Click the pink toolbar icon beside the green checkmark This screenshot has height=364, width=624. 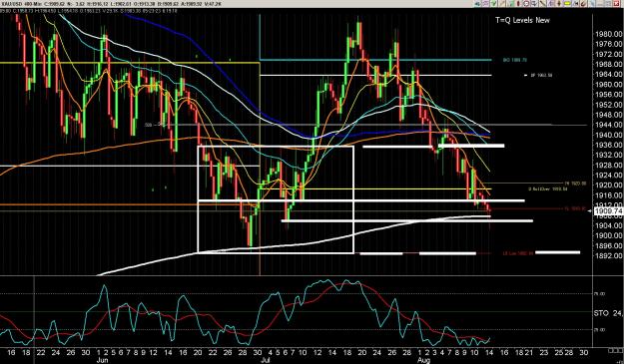point(485,4)
